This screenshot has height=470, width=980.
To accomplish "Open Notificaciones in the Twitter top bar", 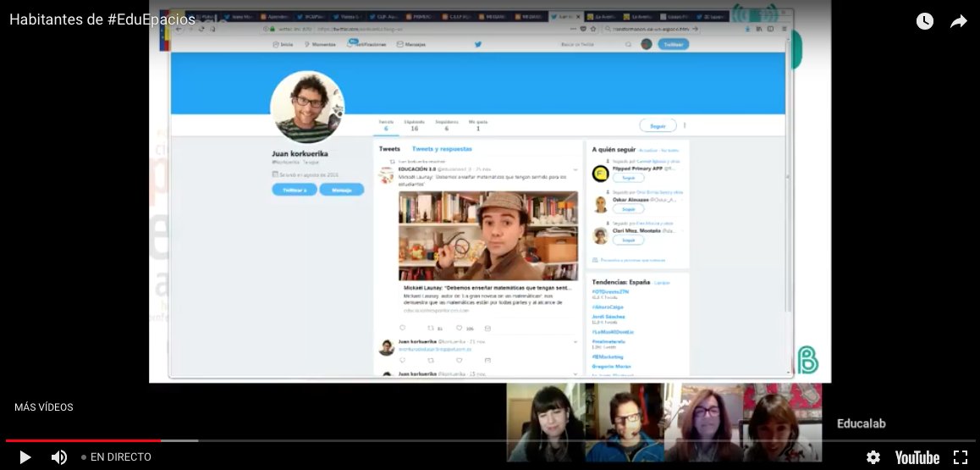I will point(367,44).
